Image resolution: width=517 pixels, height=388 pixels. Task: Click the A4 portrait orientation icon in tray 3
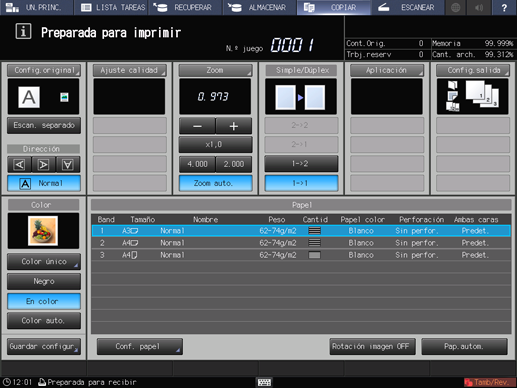(134, 255)
